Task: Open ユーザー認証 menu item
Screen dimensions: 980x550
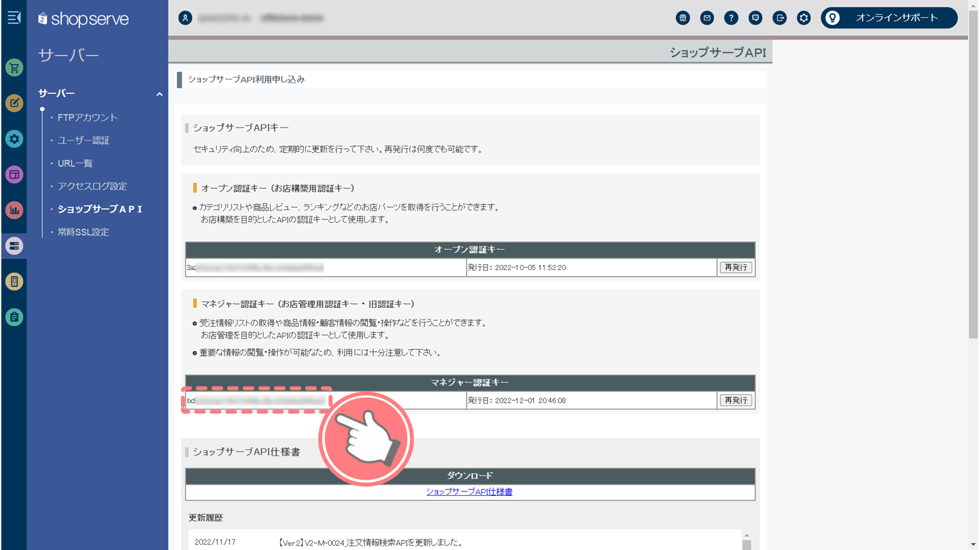Action: click(83, 140)
